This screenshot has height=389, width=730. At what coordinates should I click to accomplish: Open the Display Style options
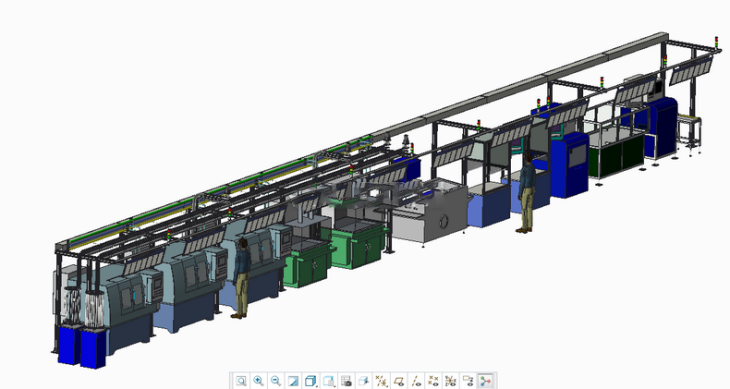tap(311, 381)
